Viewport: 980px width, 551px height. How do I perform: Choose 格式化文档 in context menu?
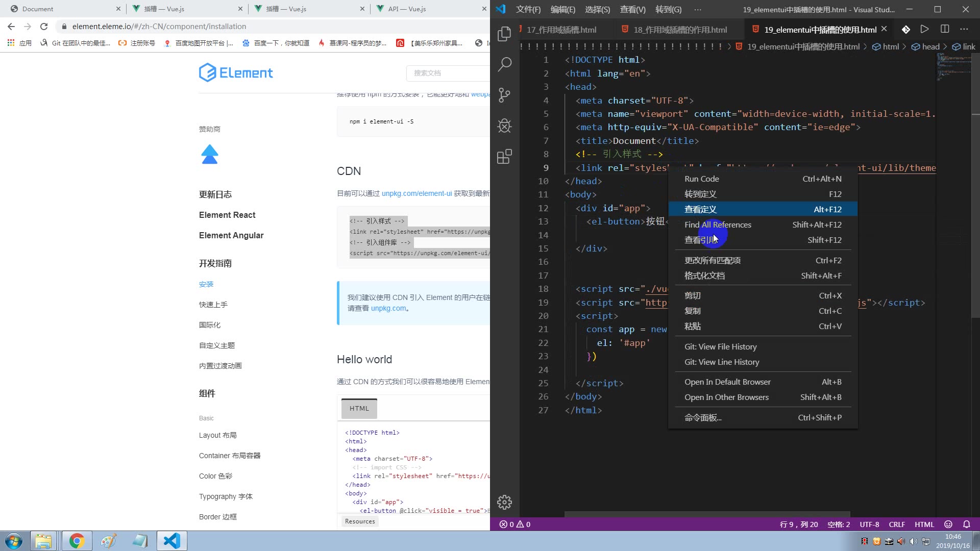coord(704,275)
